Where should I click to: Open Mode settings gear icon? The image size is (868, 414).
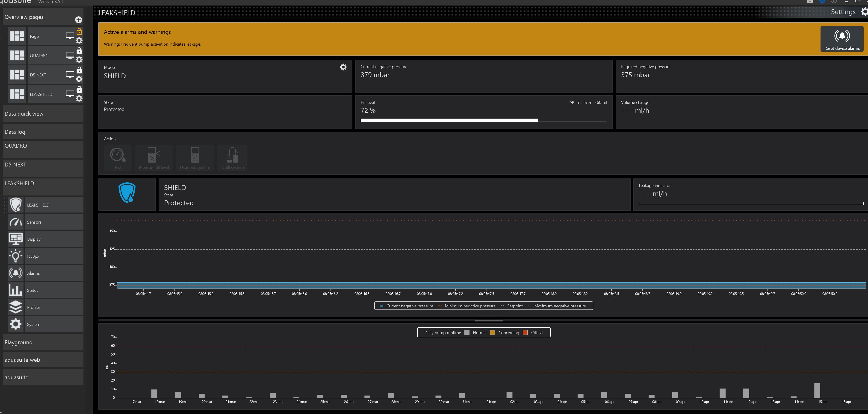tap(343, 67)
